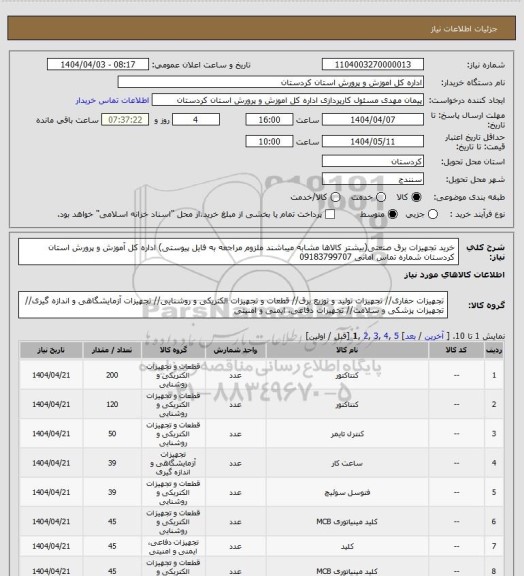Go to page 4 of items
The height and width of the screenshot is (576, 524).
[385, 336]
